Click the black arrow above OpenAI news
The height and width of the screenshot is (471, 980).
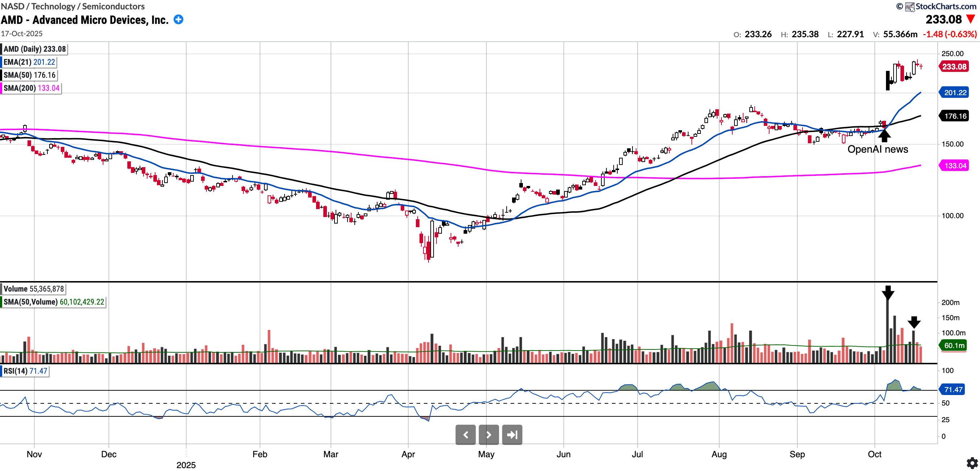[885, 135]
